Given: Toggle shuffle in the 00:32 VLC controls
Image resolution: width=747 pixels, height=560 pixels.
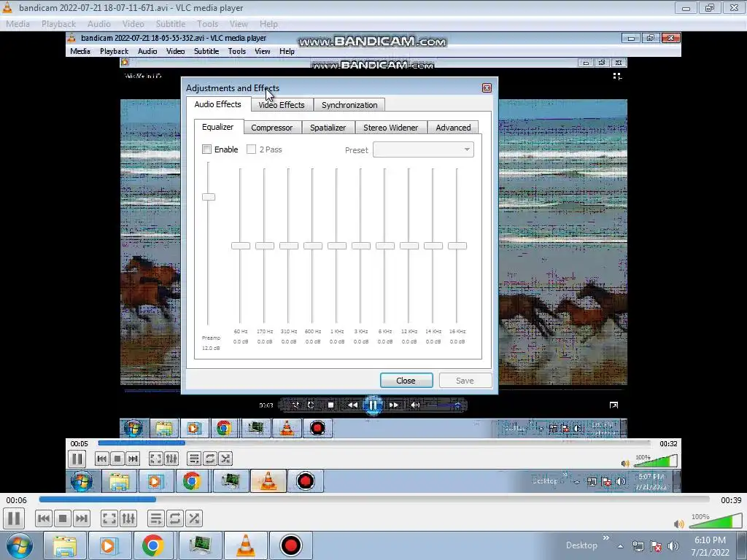Looking at the screenshot, I should coord(225,459).
